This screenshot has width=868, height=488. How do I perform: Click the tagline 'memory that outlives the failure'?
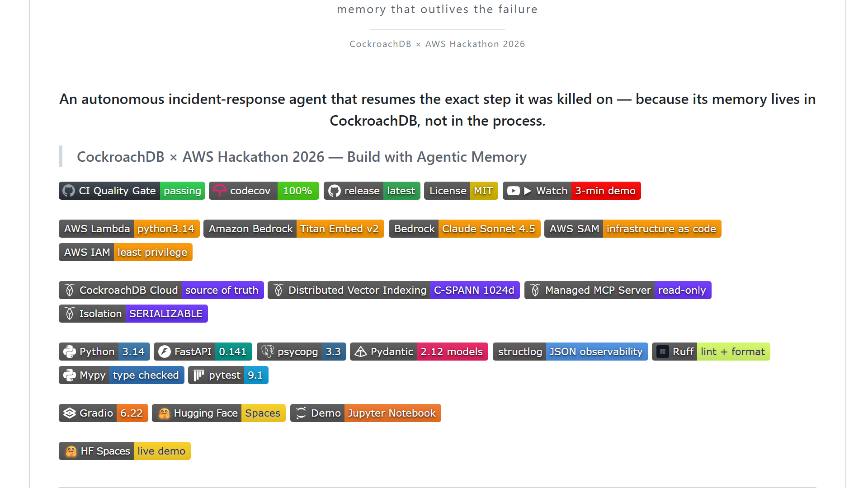tap(437, 9)
